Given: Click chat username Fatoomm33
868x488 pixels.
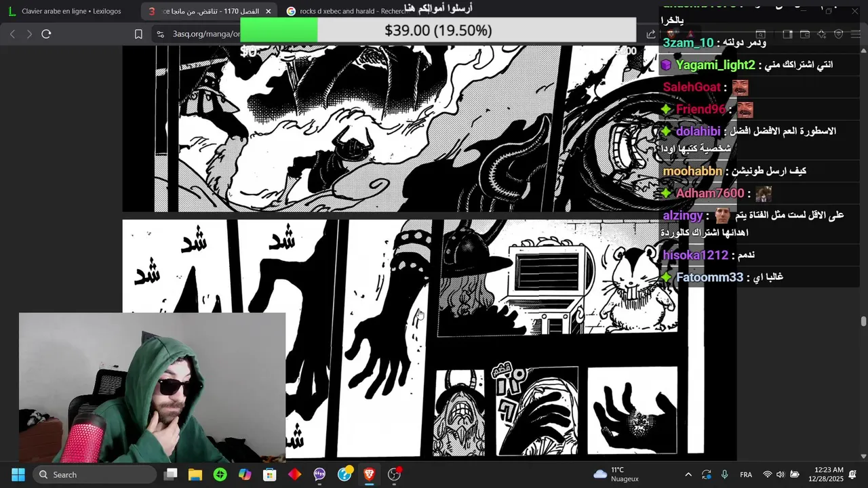Looking at the screenshot, I should coord(709,277).
